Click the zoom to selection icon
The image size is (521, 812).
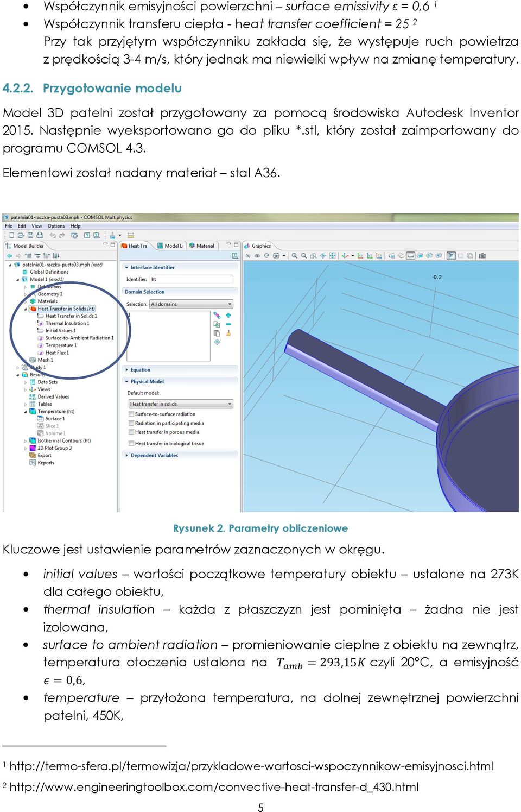(x=217, y=342)
